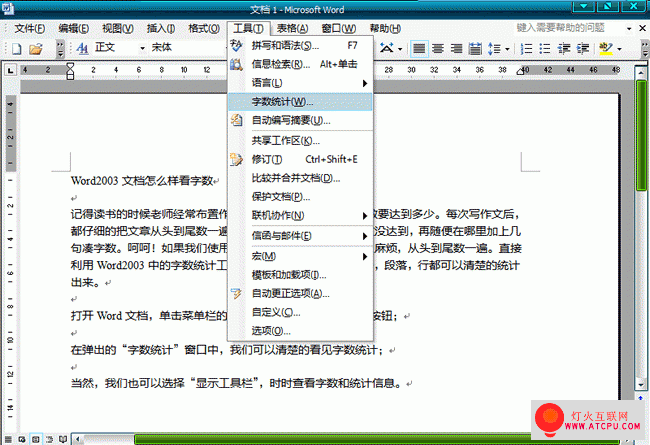Image resolution: width=650 pixels, height=445 pixels.
Task: Choose 比较并合并文档(D) entry
Action: coord(301,178)
